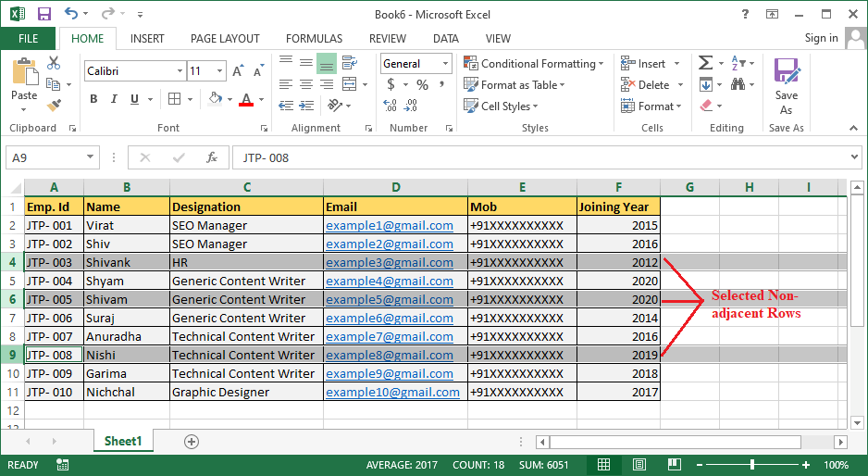Viewport: 868px width, 476px height.
Task: Expand the Conditional Formatting menu
Action: click(x=534, y=63)
